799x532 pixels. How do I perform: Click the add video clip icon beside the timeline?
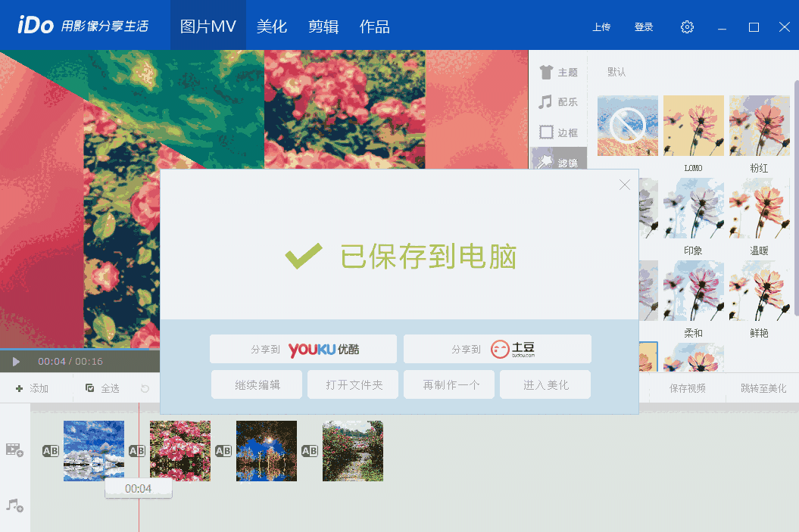pos(14,450)
